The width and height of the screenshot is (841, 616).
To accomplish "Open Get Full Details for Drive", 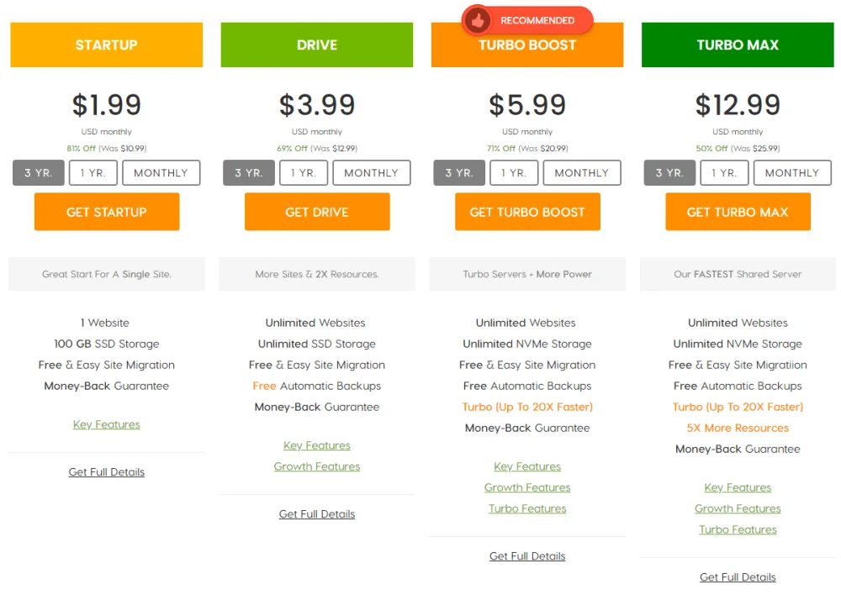I will pyautogui.click(x=317, y=514).
